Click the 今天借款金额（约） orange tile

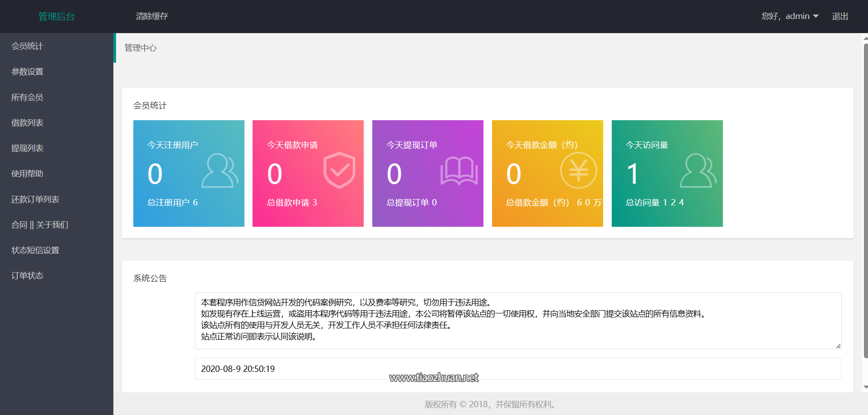547,173
